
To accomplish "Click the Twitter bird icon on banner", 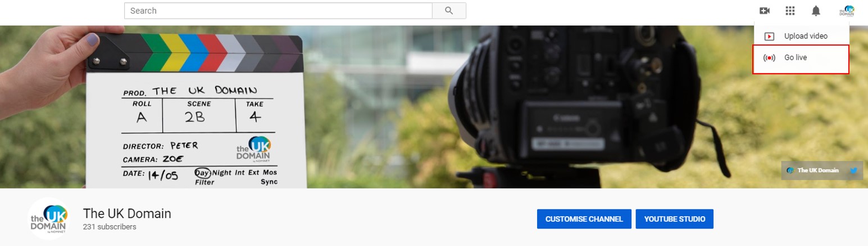I will (853, 171).
